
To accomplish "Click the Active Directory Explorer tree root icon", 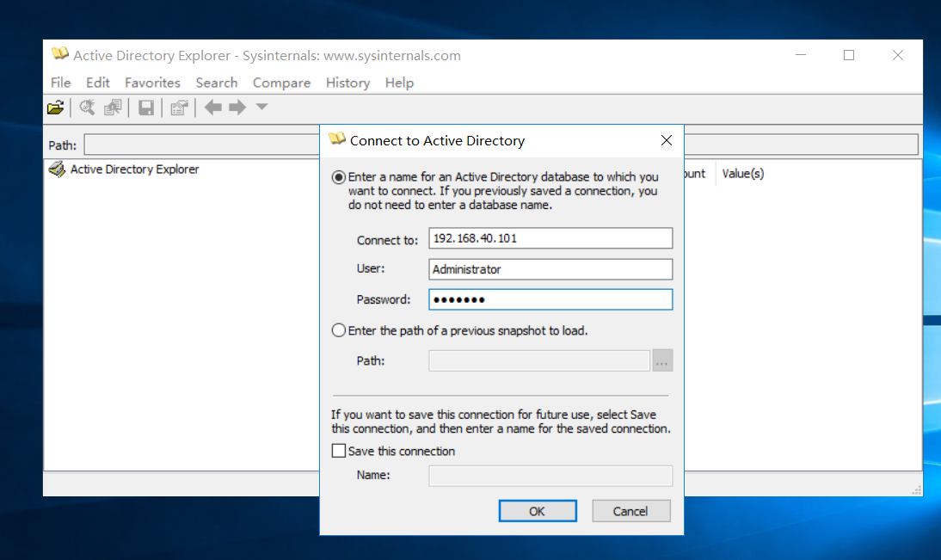I will [57, 169].
